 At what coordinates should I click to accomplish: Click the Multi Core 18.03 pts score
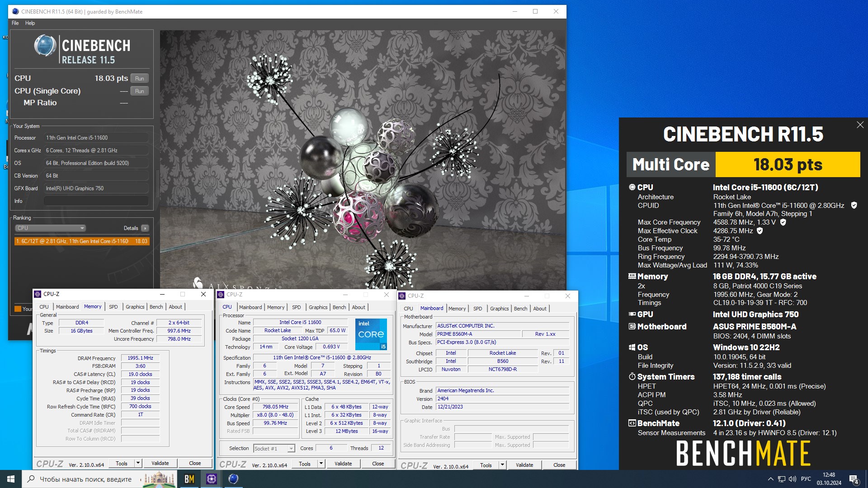pos(788,164)
